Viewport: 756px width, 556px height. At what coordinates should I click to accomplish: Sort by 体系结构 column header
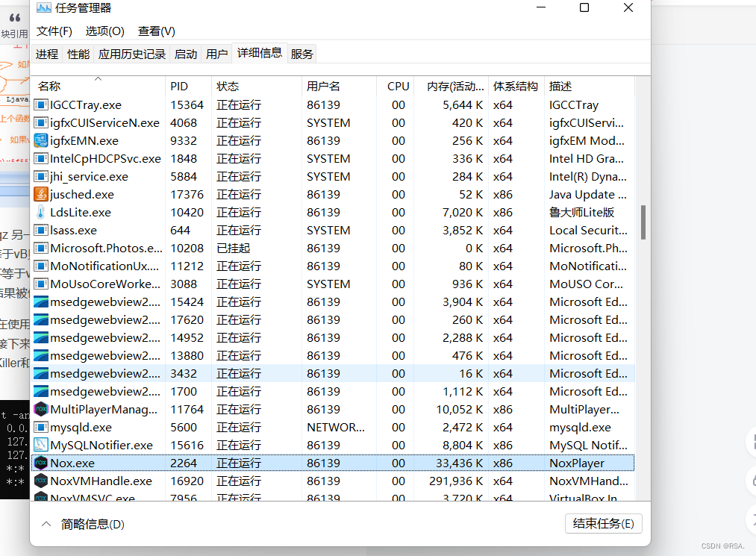[x=516, y=87]
